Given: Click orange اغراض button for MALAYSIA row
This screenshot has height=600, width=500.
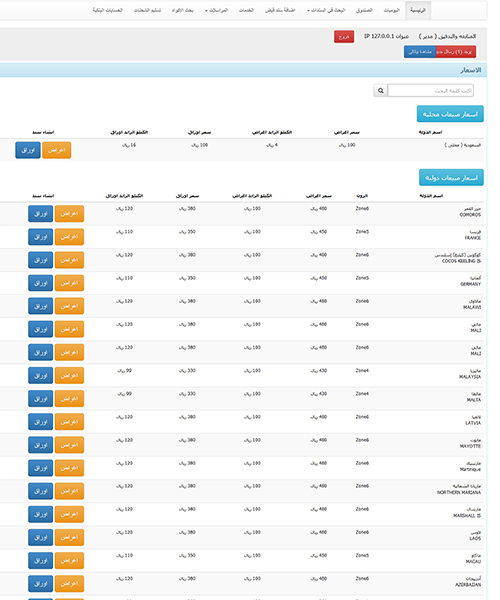Looking at the screenshot, I should click(69, 376).
